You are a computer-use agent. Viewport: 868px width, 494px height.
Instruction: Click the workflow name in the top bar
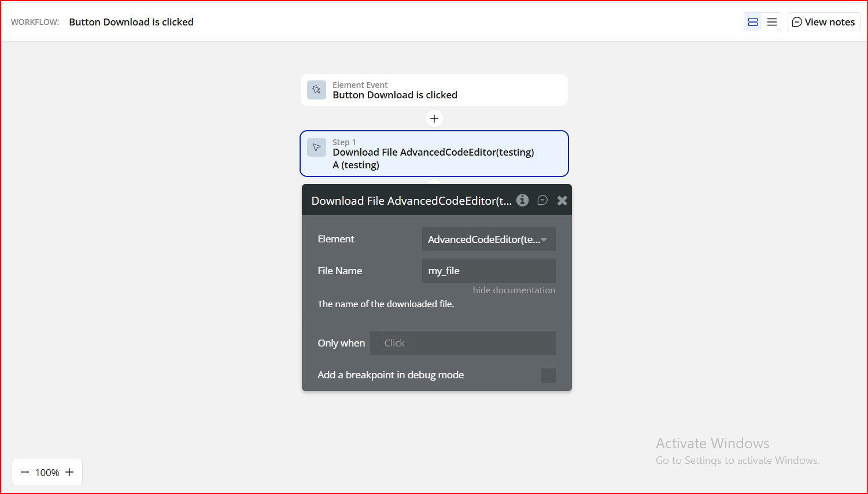coord(131,22)
